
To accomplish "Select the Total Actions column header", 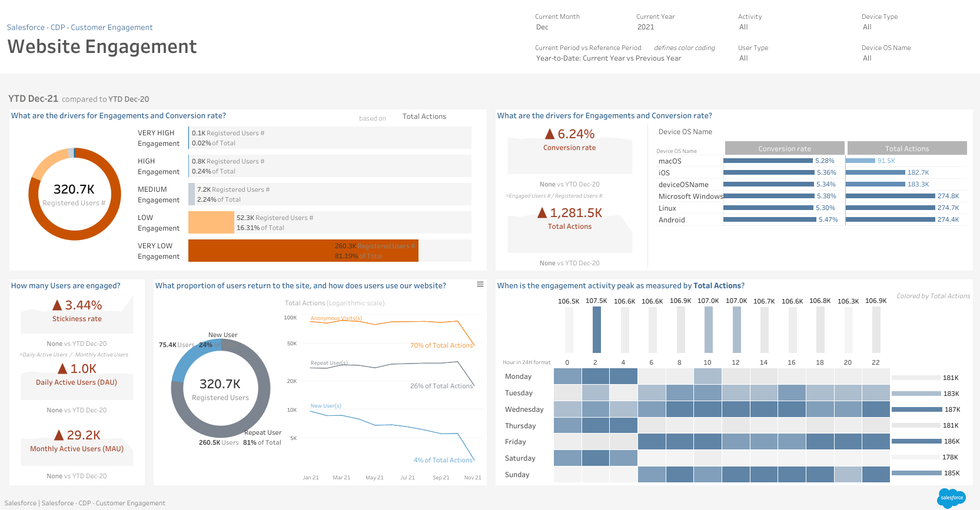I will [907, 148].
